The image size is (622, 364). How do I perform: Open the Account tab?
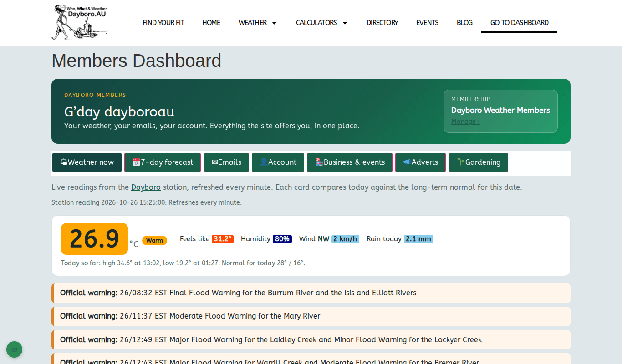click(x=278, y=162)
